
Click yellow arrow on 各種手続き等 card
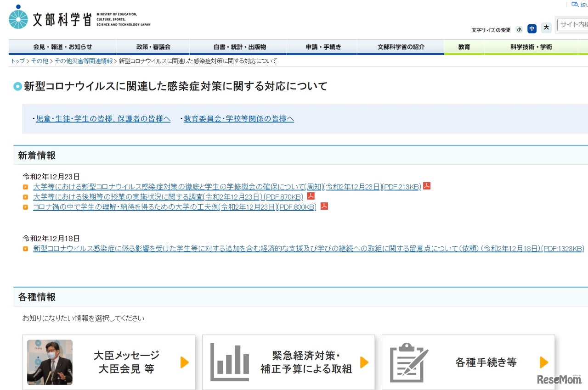544,362
